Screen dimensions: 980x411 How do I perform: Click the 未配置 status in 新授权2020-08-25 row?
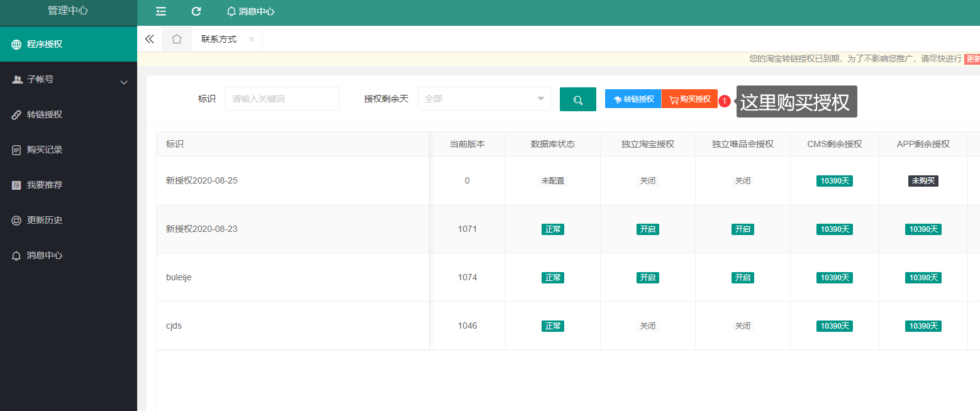tap(553, 180)
